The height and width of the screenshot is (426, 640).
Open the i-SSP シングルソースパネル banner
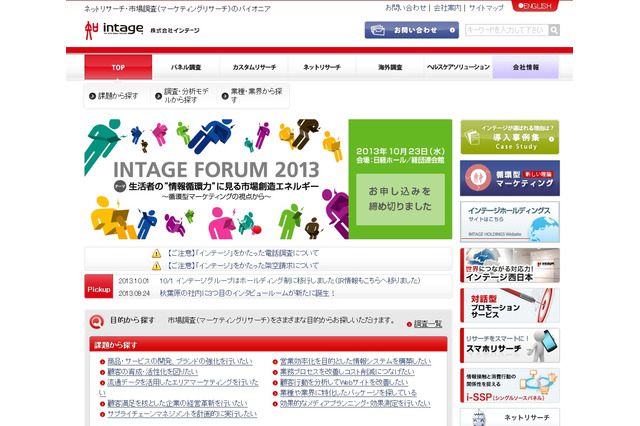pos(509,388)
